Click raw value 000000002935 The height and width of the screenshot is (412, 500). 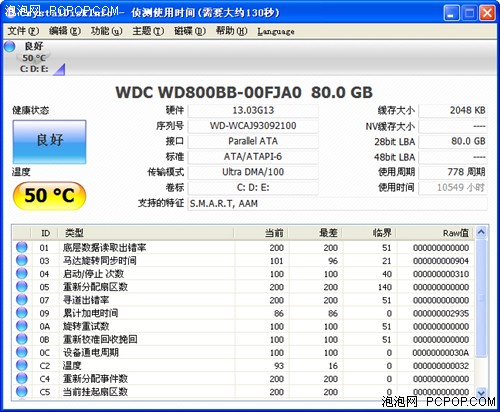pyautogui.click(x=441, y=313)
